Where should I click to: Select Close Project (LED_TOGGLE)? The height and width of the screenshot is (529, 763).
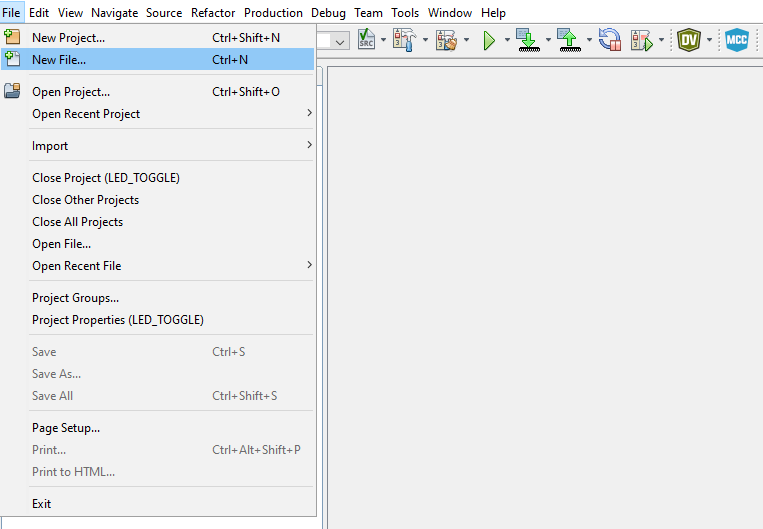click(x=106, y=178)
